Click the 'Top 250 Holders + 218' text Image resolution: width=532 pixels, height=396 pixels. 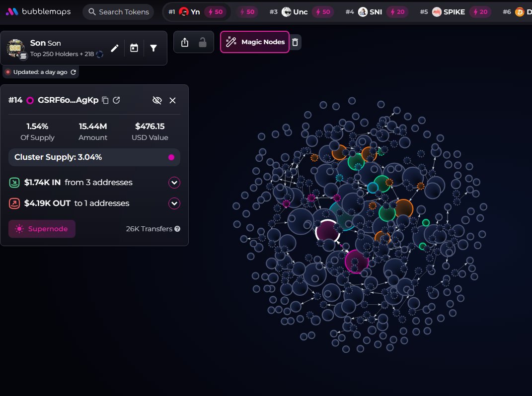[62, 54]
